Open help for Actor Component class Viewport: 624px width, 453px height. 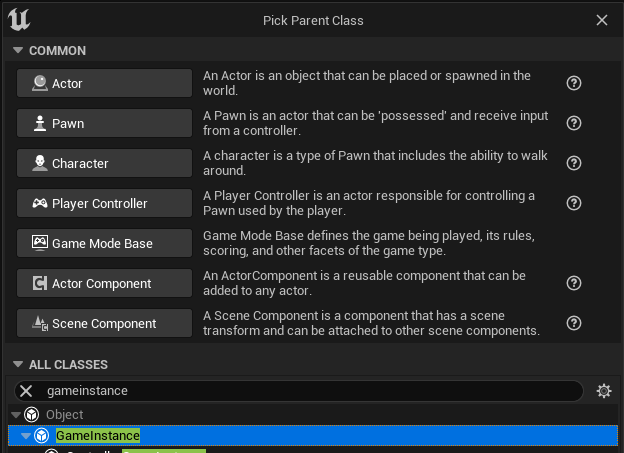574,283
